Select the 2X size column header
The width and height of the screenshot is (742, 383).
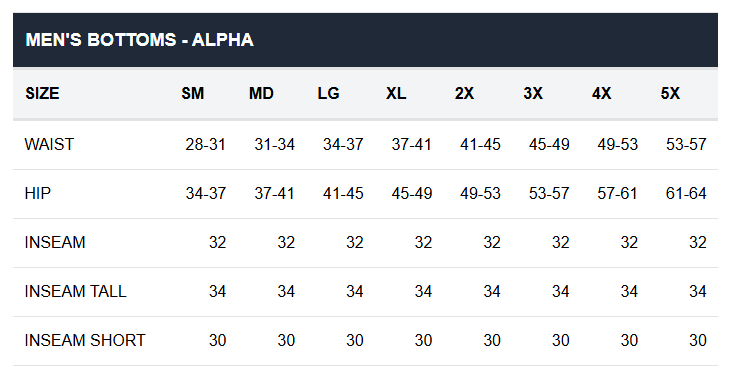[x=464, y=93]
